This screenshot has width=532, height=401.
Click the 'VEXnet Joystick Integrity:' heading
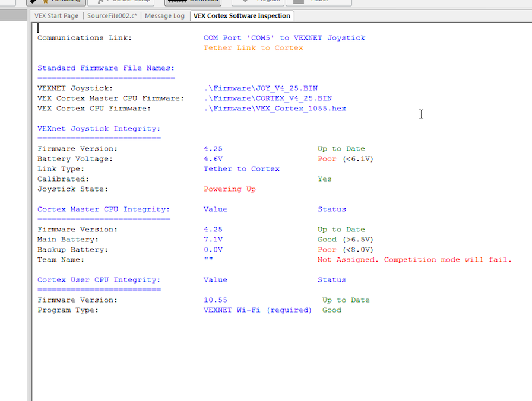click(99, 129)
